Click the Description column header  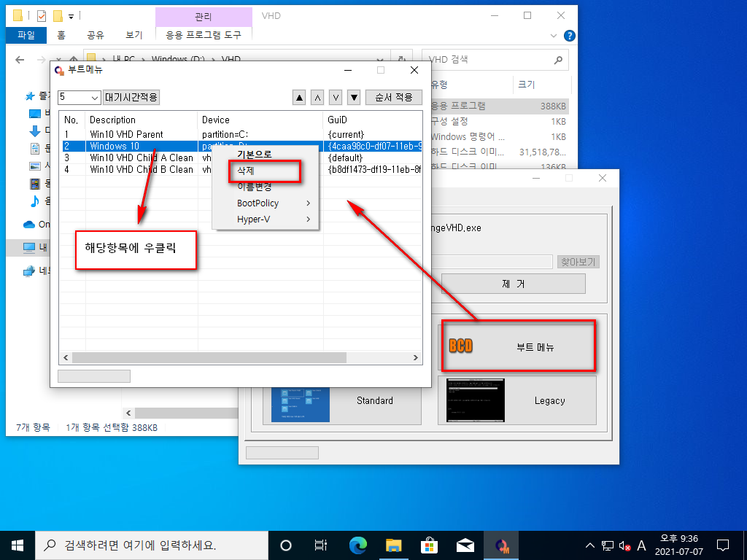tap(142, 120)
